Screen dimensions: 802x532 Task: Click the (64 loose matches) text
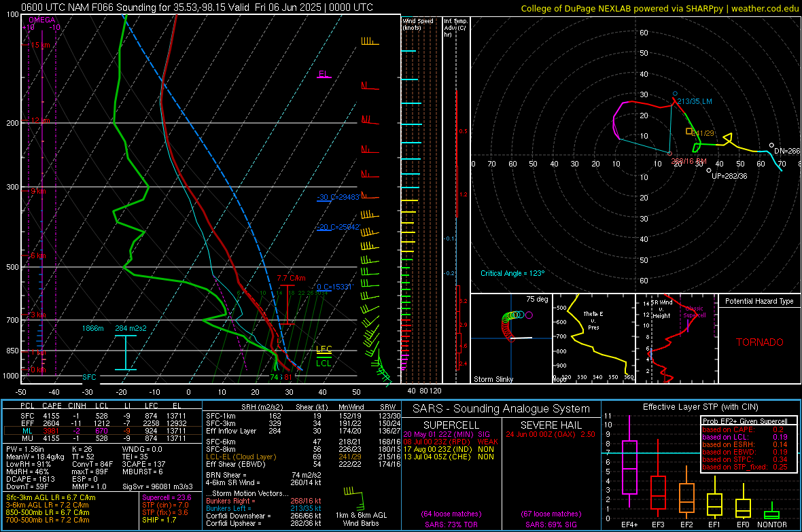click(x=451, y=514)
